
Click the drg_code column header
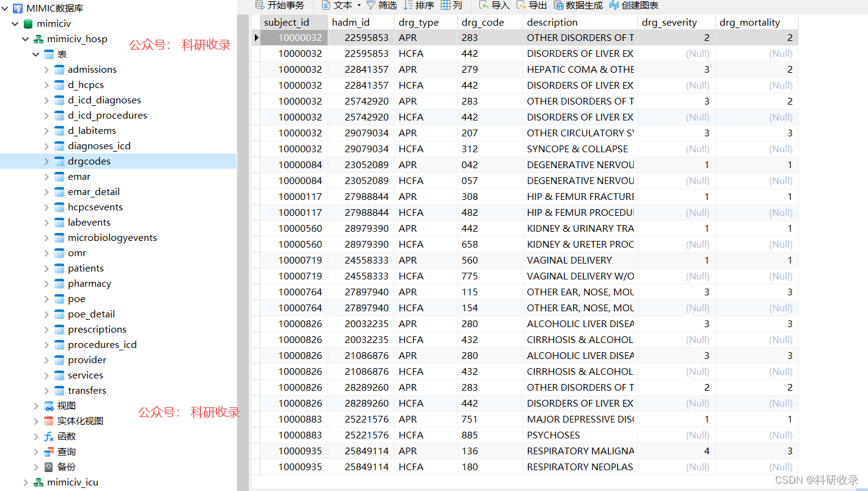[x=490, y=22]
